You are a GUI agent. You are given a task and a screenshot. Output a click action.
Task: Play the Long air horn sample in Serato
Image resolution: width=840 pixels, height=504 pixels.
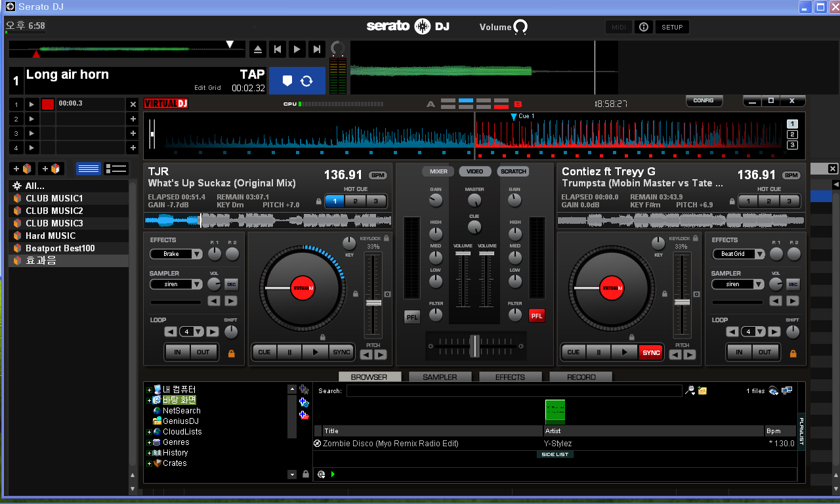[x=297, y=49]
